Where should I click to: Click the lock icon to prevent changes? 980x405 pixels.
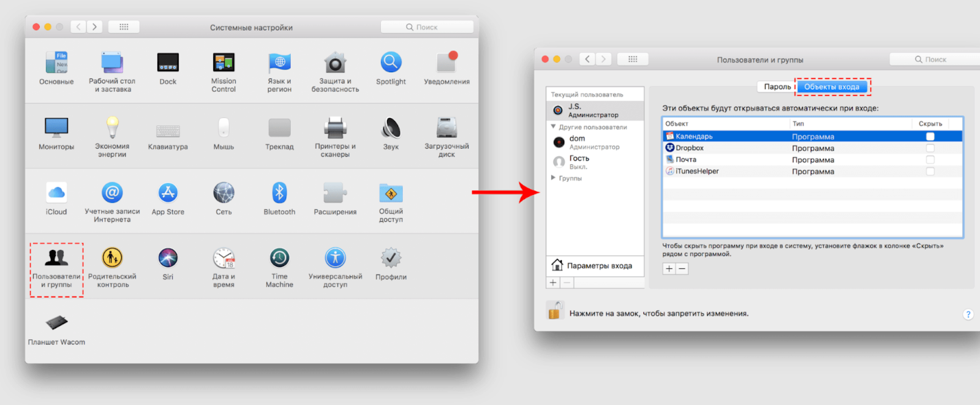(555, 311)
